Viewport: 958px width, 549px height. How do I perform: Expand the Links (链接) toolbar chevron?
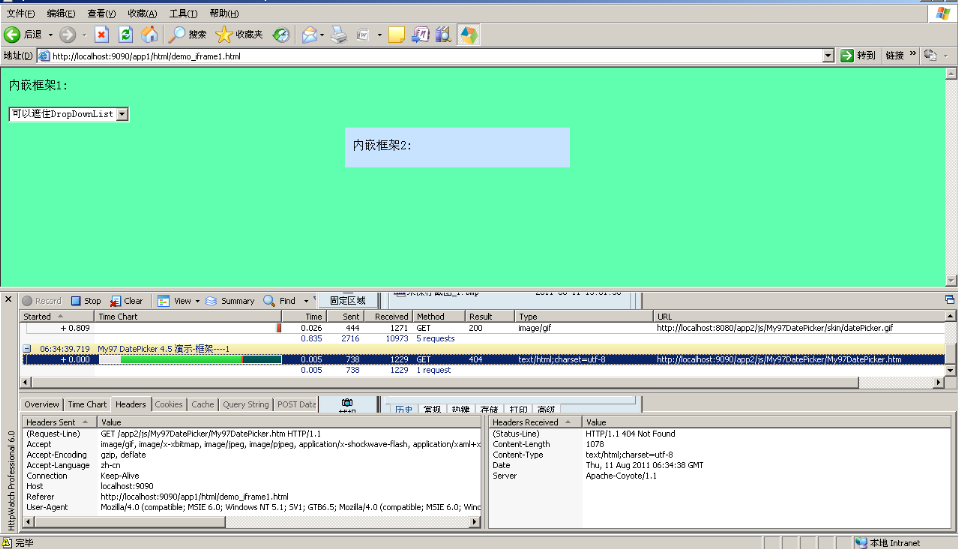[x=913, y=54]
